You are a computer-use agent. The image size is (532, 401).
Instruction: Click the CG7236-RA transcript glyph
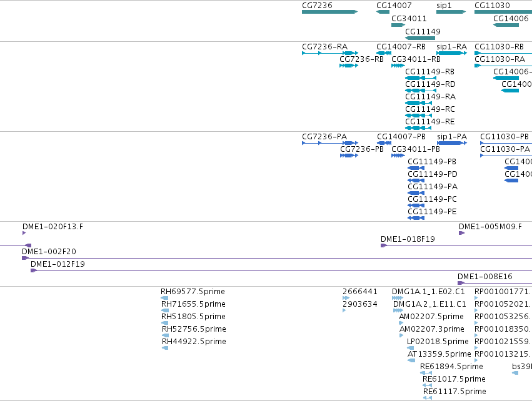point(330,53)
